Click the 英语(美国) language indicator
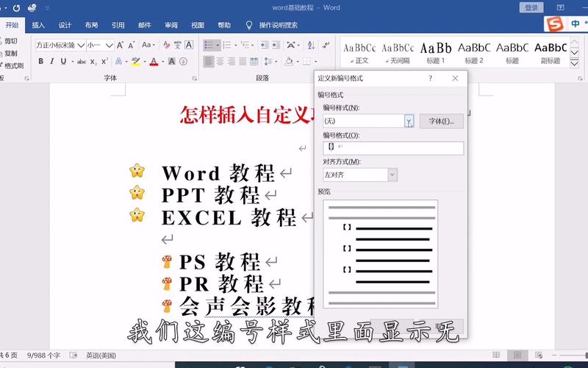This screenshot has height=368, width=588. click(x=101, y=355)
